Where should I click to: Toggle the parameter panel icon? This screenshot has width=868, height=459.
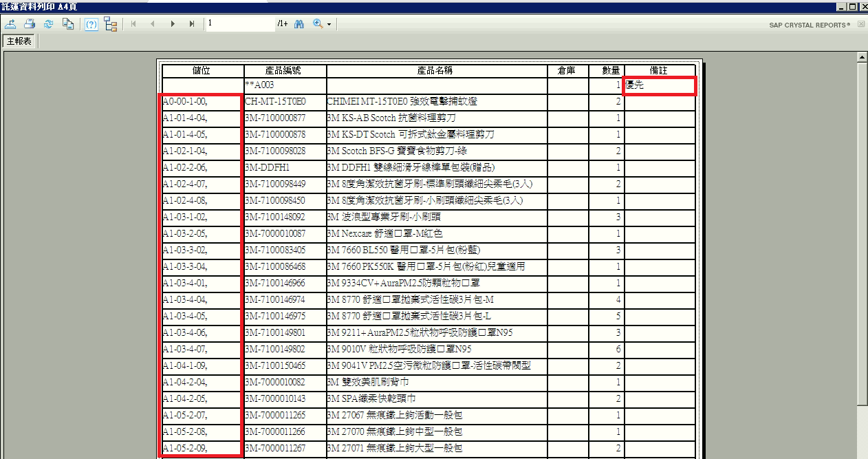[91, 24]
